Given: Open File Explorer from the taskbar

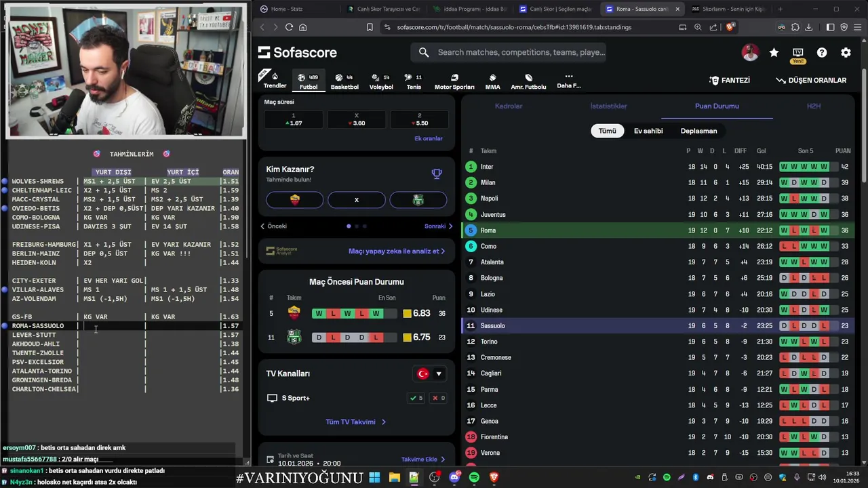Looking at the screenshot, I should 394,477.
